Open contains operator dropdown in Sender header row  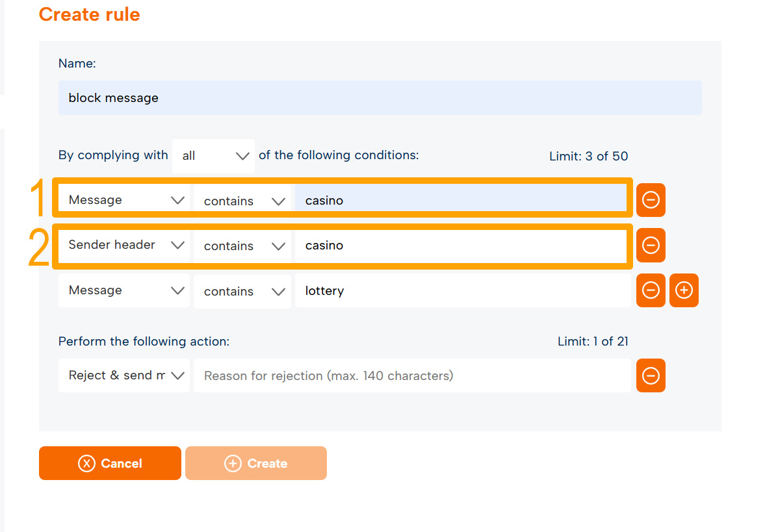[242, 246]
